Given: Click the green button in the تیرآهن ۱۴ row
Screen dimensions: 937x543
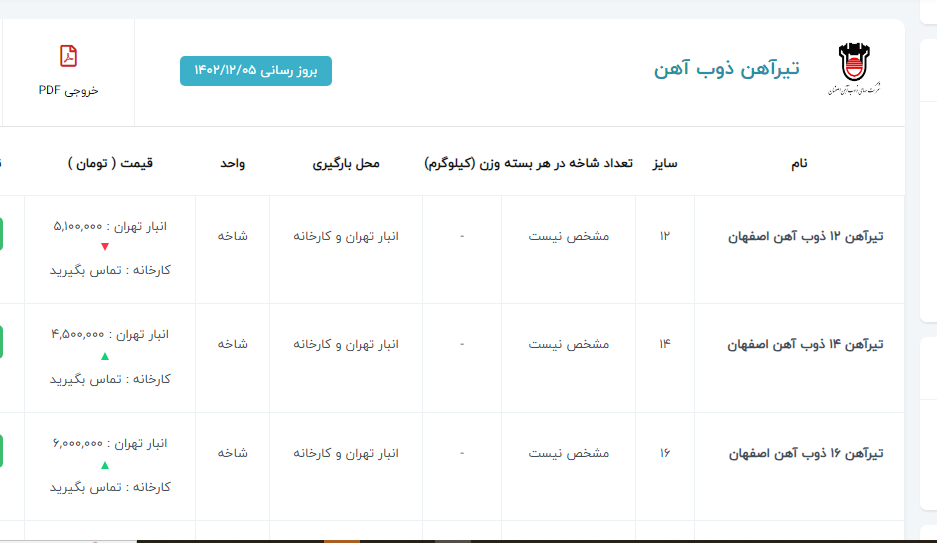Looking at the screenshot, I should 1,343.
